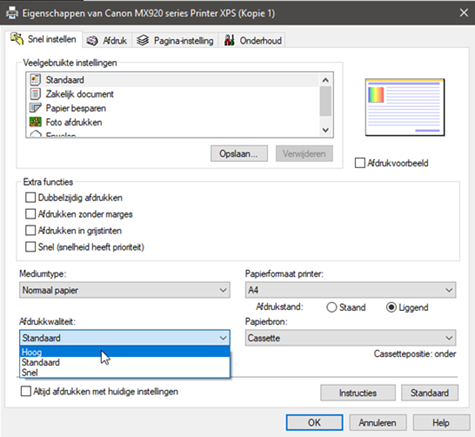
Task: Close the printer properties dialog
Action: tap(464, 13)
